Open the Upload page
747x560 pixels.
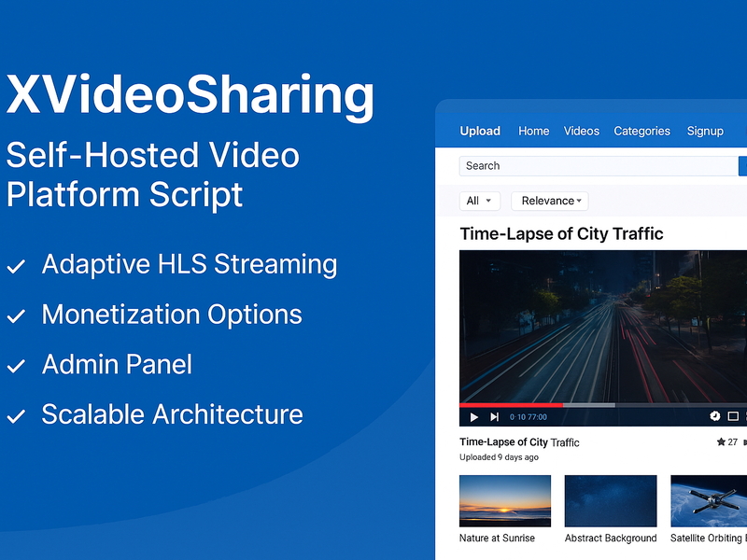click(480, 131)
